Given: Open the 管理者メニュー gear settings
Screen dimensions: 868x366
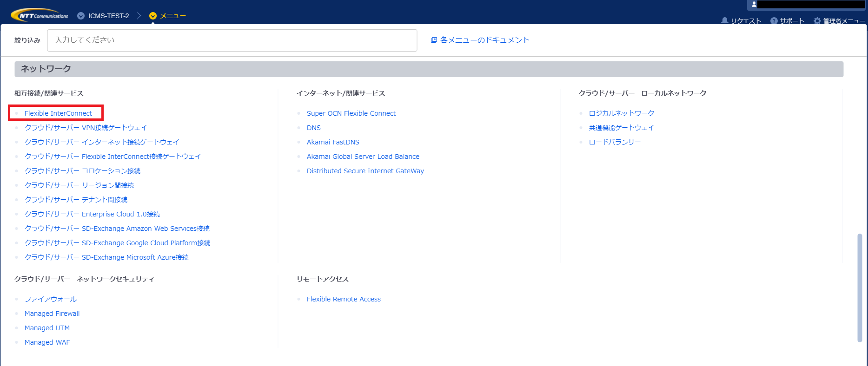Looking at the screenshot, I should click(839, 21).
